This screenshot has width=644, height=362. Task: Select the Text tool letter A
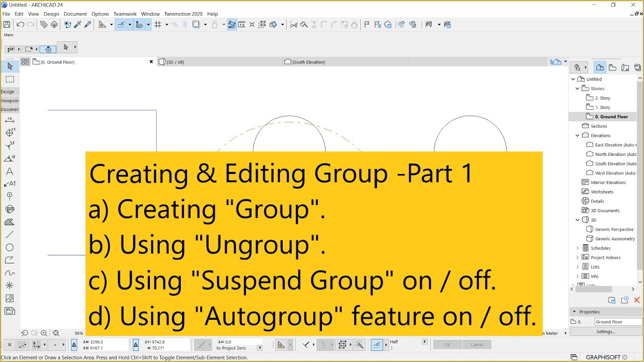[x=10, y=171]
